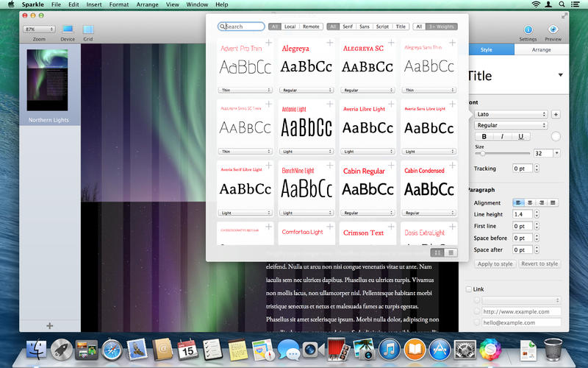Filter fonts by Serif category
Viewport: 588px width, 368px height.
(x=348, y=26)
